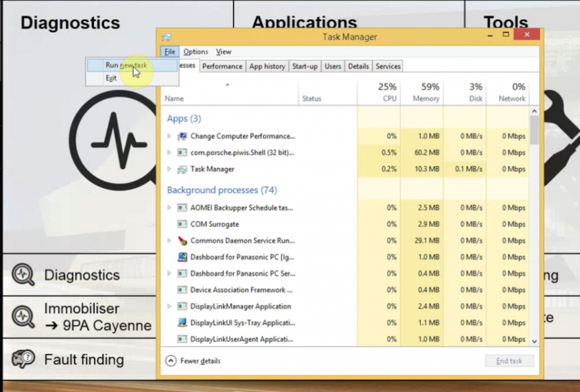Click the DisplayLinkUserAgent Application icon

[x=182, y=339]
